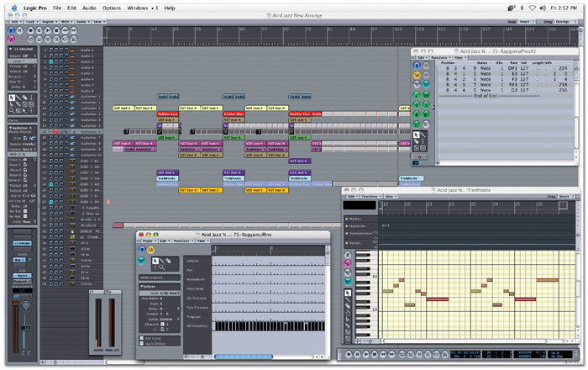
Task: Click the horizontal blue scrollbar in Hyper editor
Action: pos(244,357)
